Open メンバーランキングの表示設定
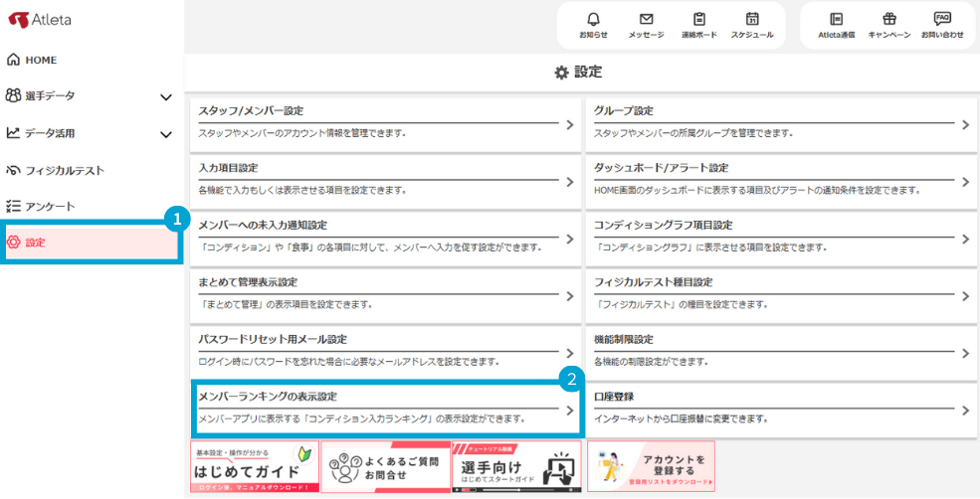The image size is (980, 499). [x=383, y=409]
